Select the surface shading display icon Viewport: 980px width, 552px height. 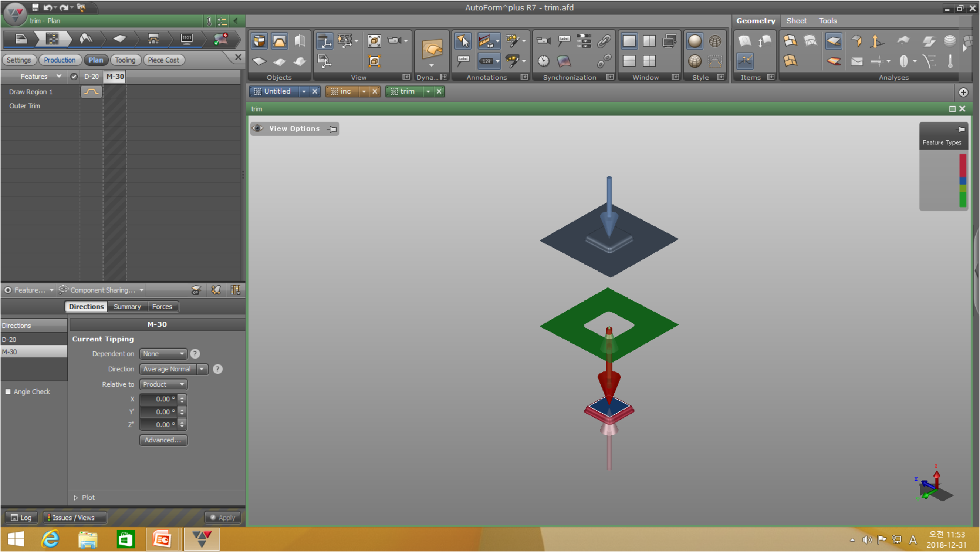(695, 42)
